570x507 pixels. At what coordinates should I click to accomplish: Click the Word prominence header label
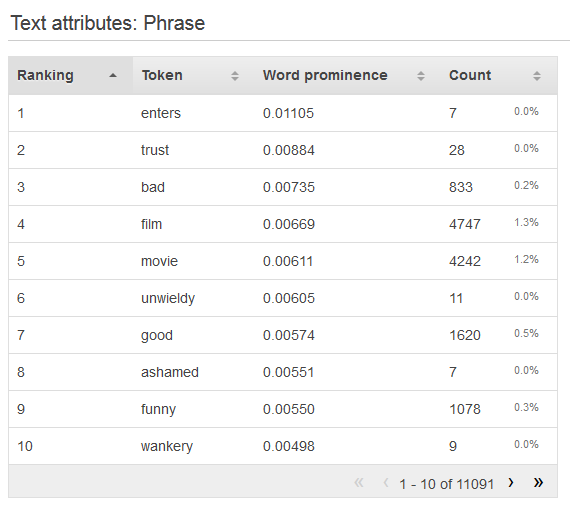coord(325,75)
